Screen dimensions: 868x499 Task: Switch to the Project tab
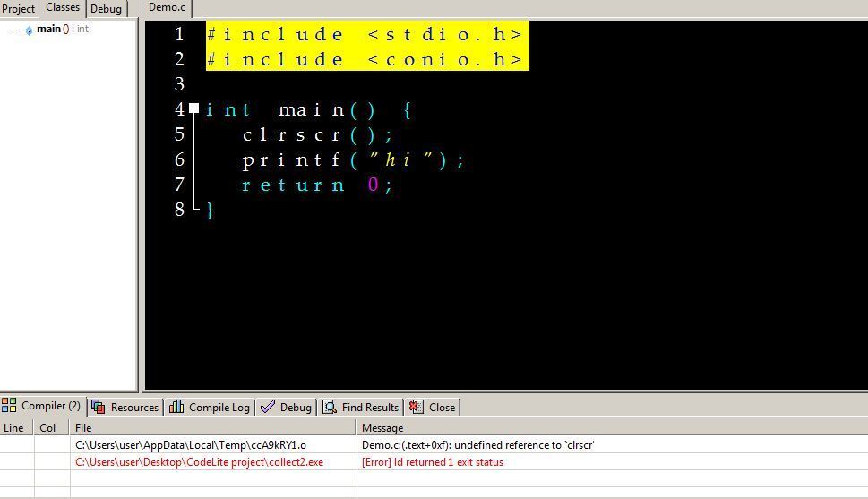point(18,9)
